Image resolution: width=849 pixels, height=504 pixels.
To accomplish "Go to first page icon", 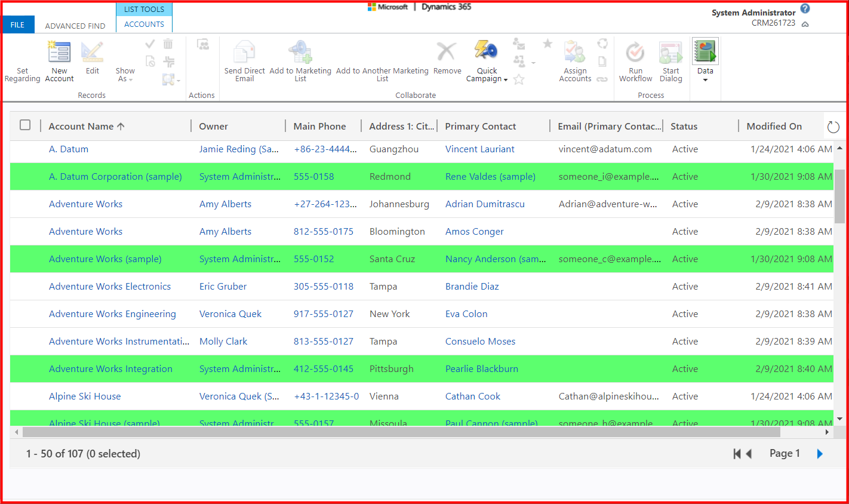I will [737, 454].
